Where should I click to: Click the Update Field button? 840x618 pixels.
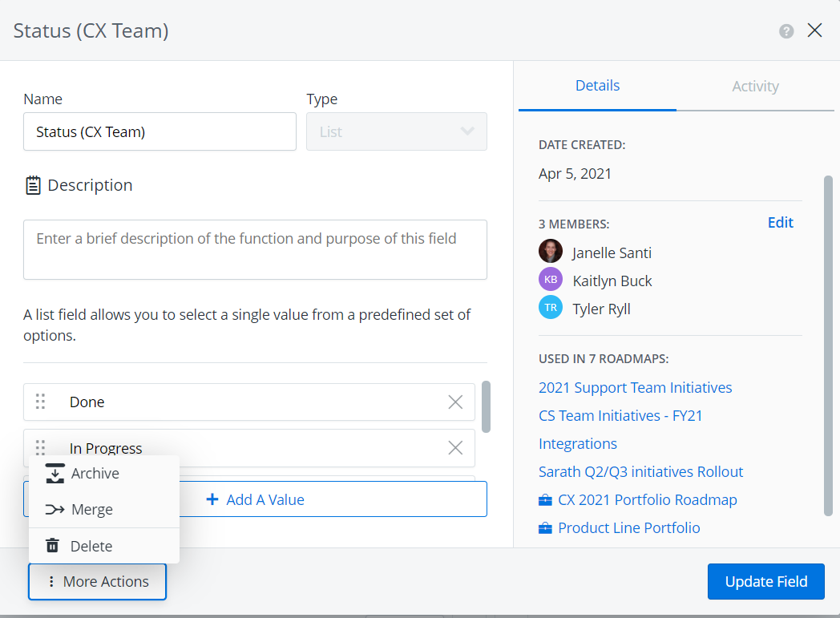765,582
